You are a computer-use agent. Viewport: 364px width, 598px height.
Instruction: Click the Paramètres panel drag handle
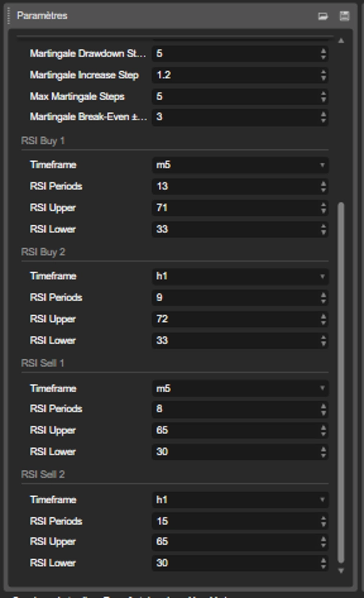click(9, 16)
